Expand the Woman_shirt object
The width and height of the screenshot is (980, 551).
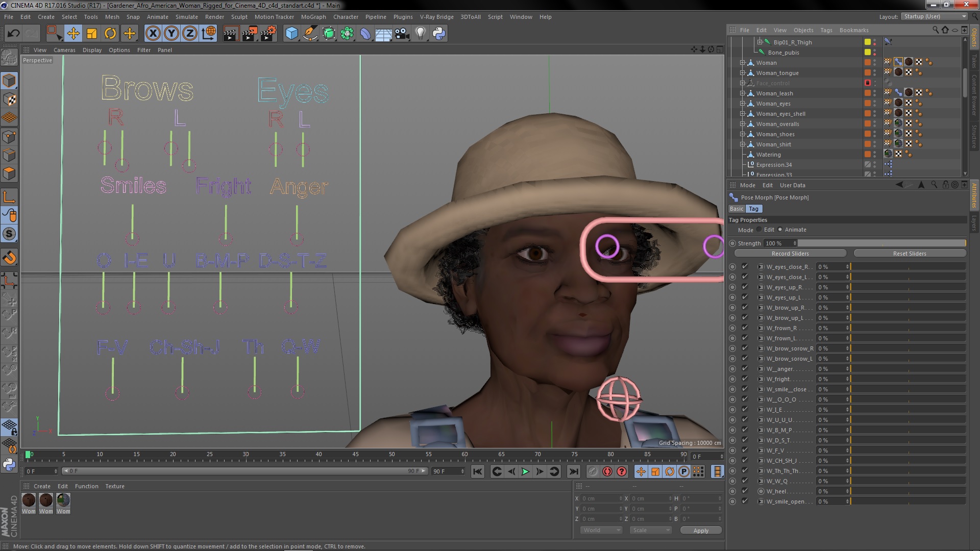coord(743,144)
